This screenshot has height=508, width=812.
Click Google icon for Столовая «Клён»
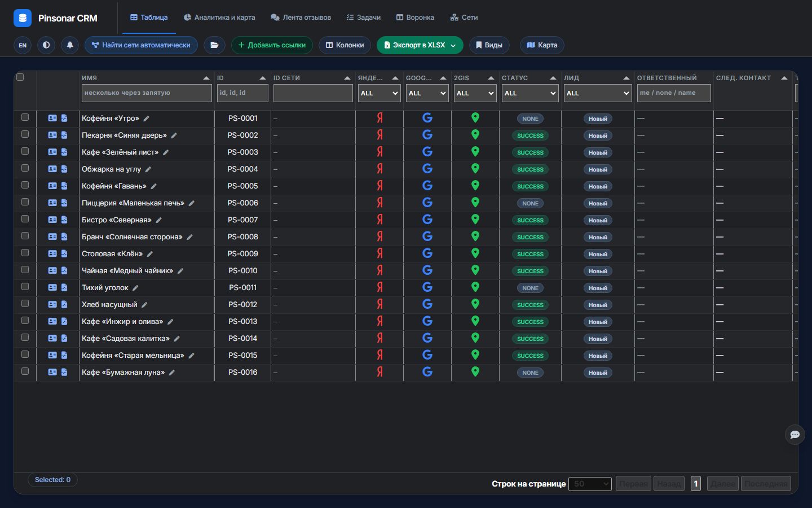[x=427, y=253]
